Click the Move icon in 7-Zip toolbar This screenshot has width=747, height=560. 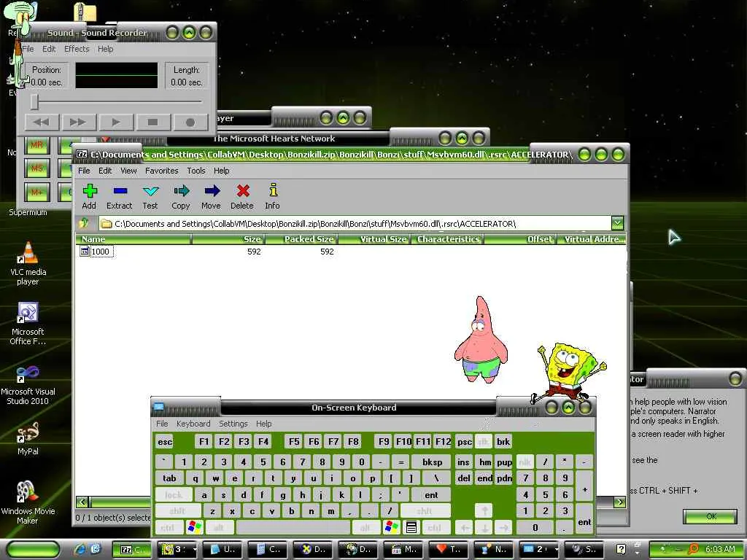click(x=211, y=196)
